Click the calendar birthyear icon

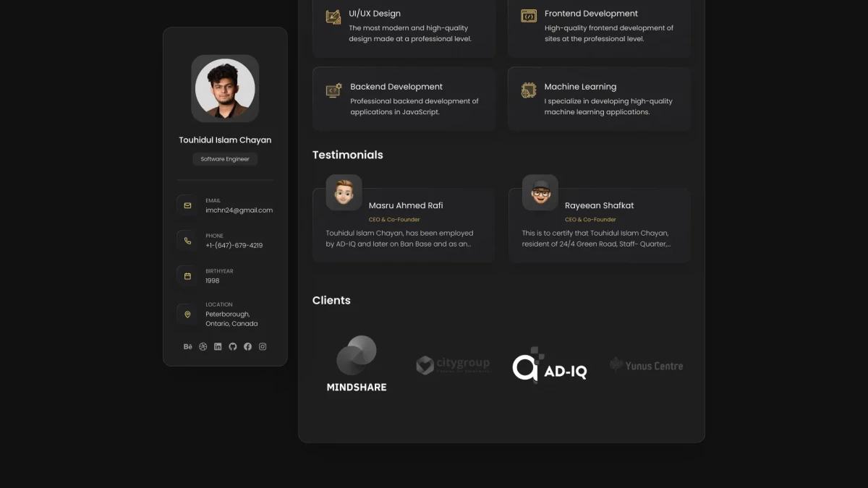tap(187, 276)
